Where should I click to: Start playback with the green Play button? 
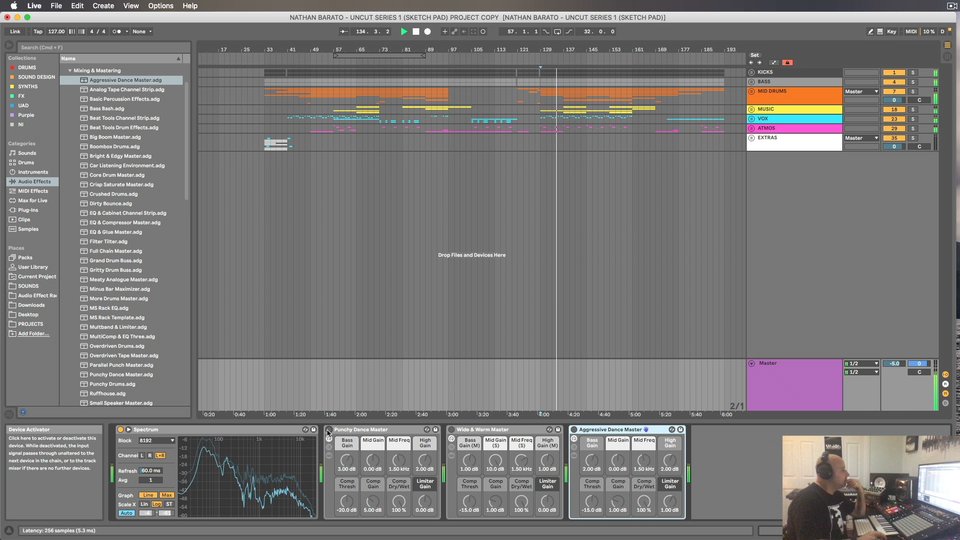[x=404, y=31]
